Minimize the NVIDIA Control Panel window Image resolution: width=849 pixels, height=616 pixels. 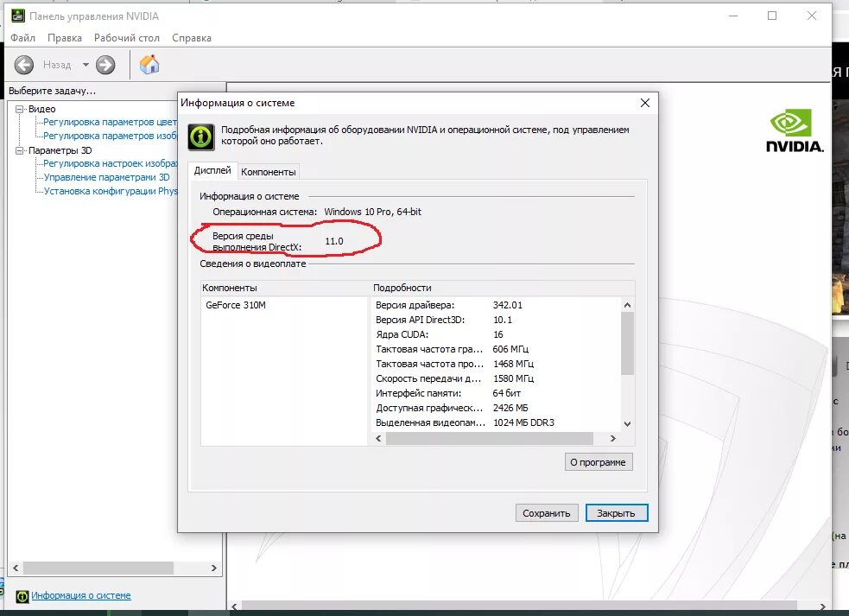pyautogui.click(x=733, y=16)
